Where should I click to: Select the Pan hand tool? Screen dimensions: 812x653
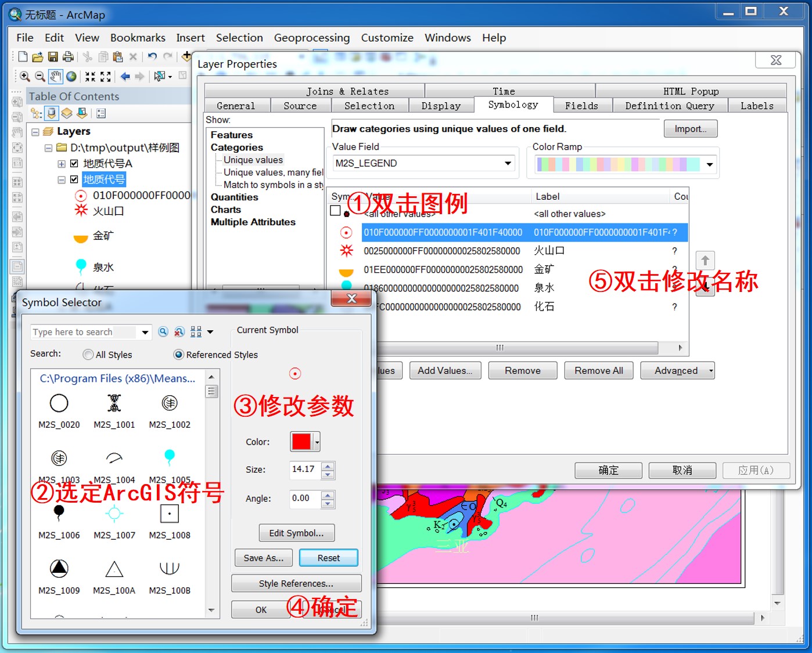[x=56, y=76]
